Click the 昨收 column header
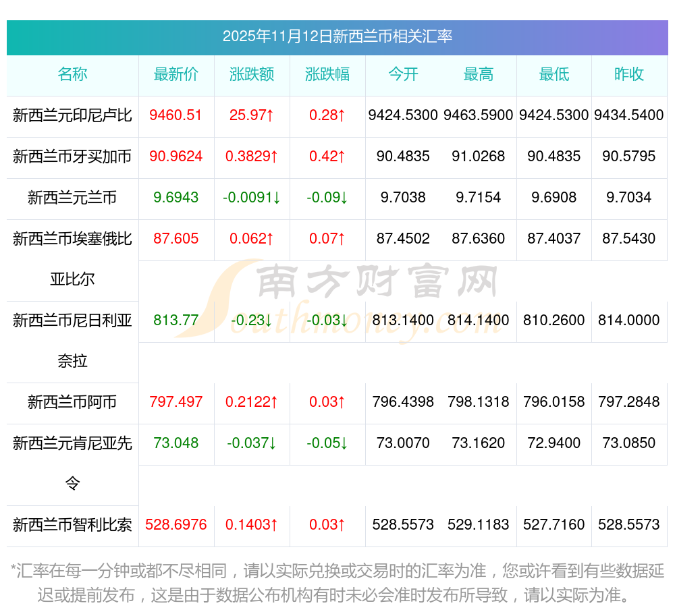675x616 pixels. pyautogui.click(x=629, y=75)
